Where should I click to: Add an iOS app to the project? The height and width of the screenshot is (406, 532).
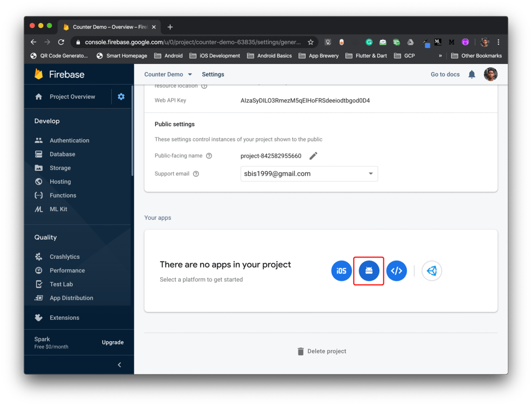[x=341, y=271]
